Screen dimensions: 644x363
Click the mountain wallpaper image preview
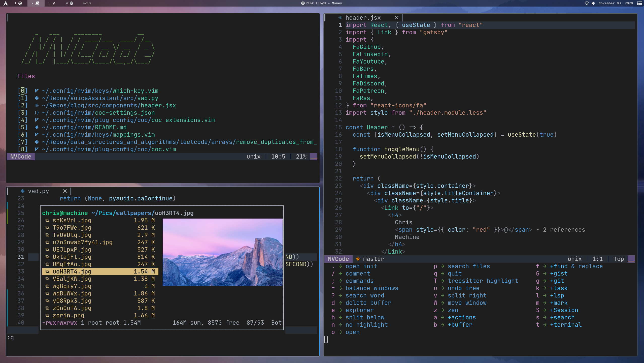pos(222,252)
